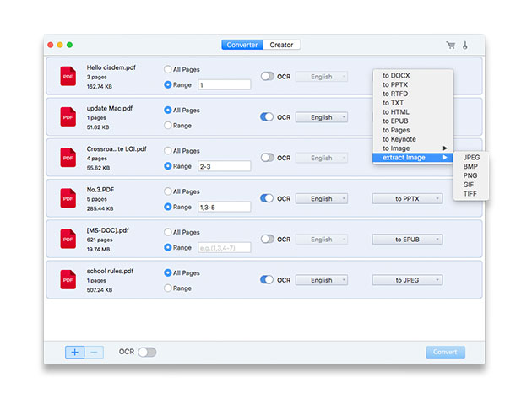The height and width of the screenshot is (399, 532).
Task: Open English language dropdown for No.3.PDF
Action: [x=322, y=198]
